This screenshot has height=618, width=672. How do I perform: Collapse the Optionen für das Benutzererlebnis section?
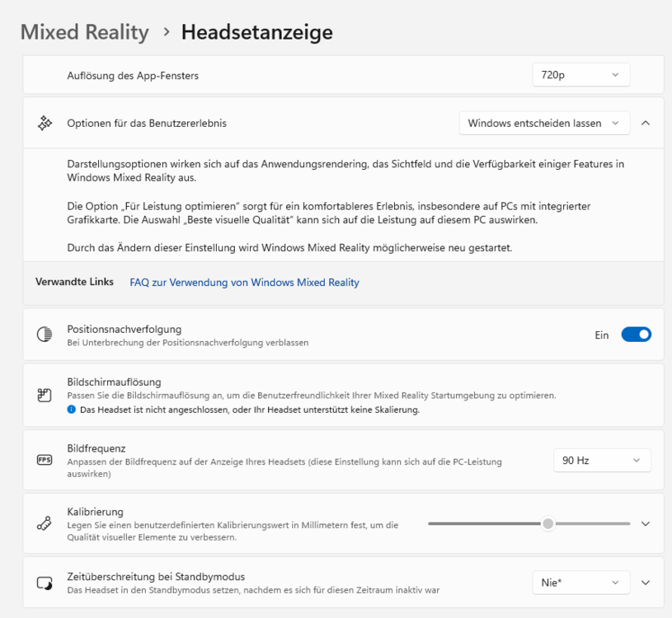click(x=646, y=123)
